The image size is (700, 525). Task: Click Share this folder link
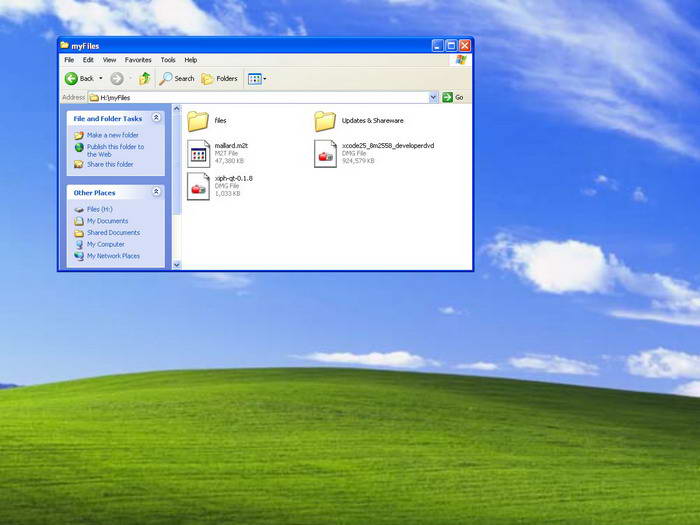pyautogui.click(x=110, y=164)
